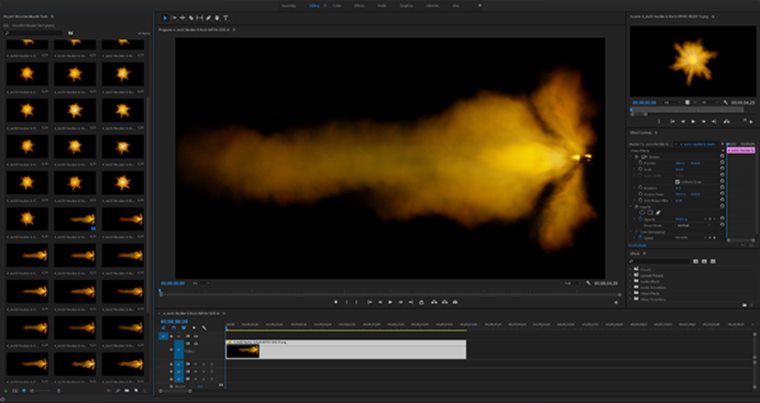Toggle snap in the timeline
Screen dimensions: 760x403
point(174,328)
